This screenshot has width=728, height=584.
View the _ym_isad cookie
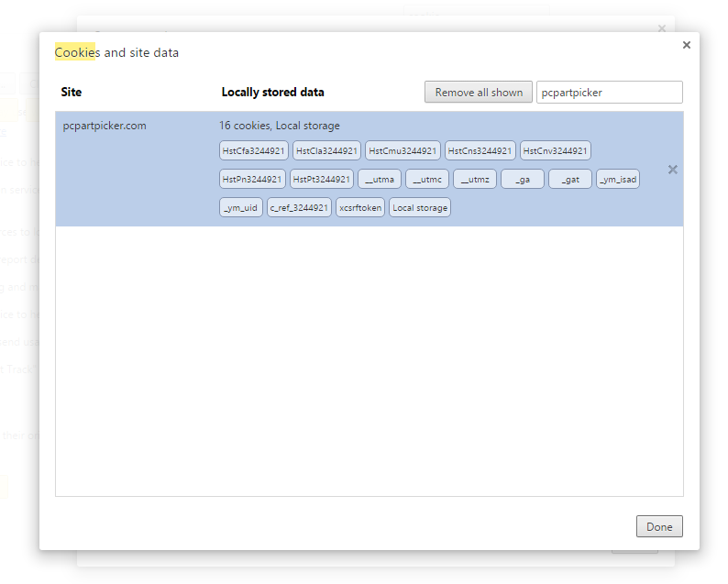tap(618, 179)
